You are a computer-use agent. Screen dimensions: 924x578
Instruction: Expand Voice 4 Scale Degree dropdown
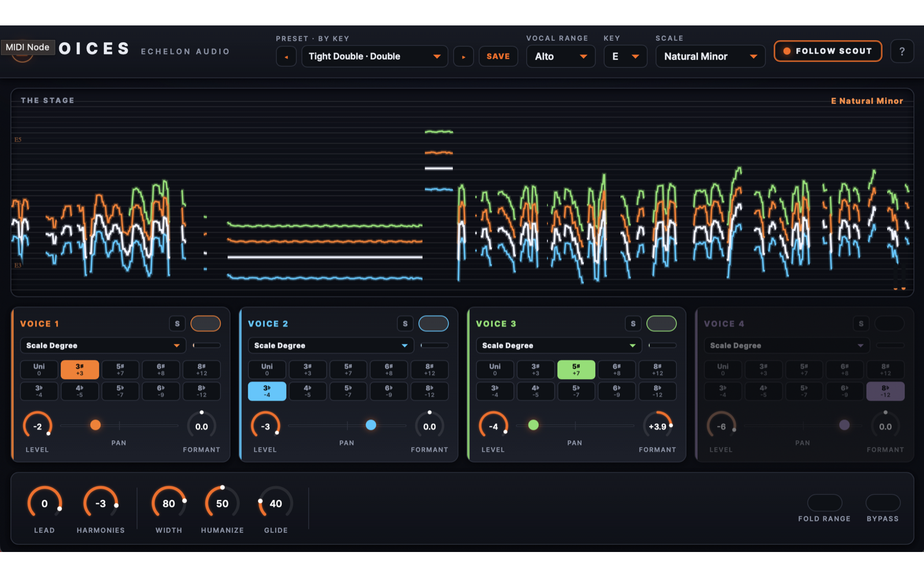[787, 346]
